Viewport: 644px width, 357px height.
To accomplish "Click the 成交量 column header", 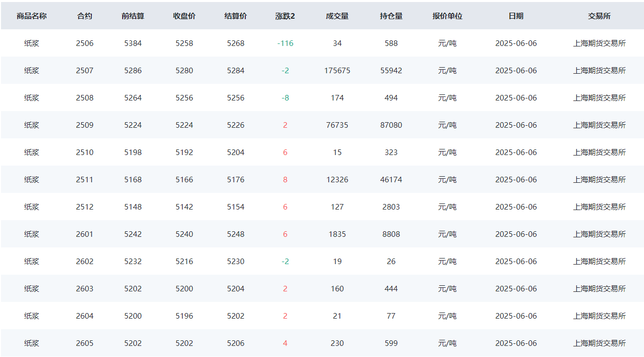I will point(337,16).
